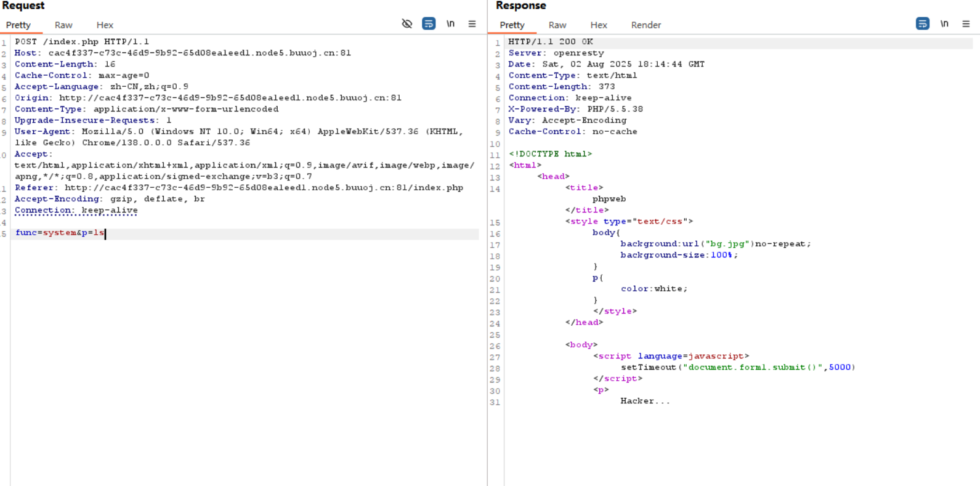
Task: Toggle hide non-printable eye icon in Request
Action: (x=407, y=24)
